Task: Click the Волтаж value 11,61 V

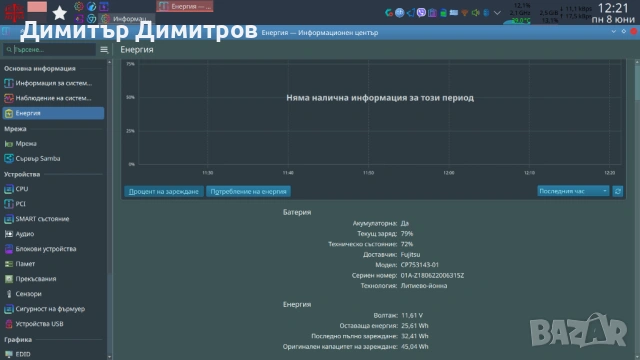Action: tap(412, 316)
